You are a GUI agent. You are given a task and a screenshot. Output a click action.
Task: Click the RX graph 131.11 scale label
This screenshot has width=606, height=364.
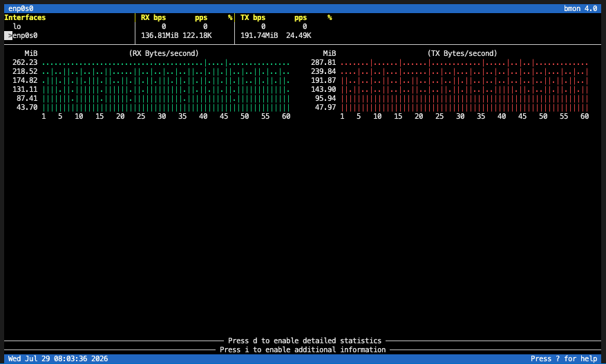pyautogui.click(x=25, y=89)
